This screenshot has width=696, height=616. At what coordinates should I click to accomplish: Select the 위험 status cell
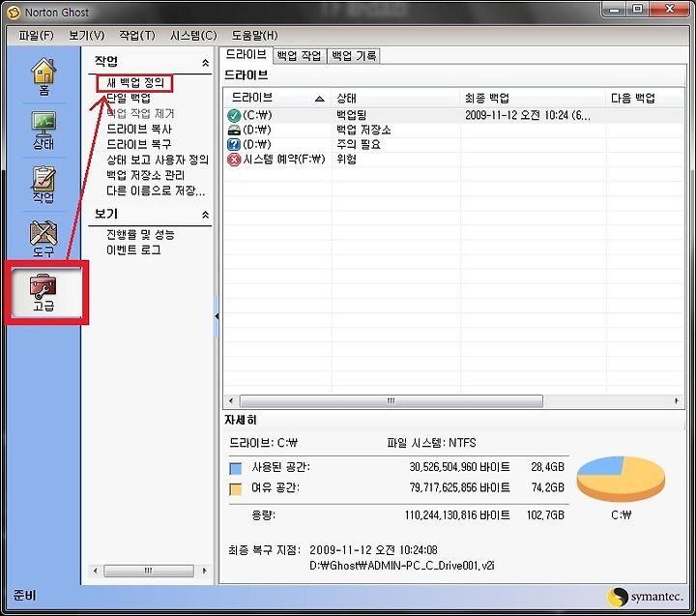pyautogui.click(x=346, y=160)
